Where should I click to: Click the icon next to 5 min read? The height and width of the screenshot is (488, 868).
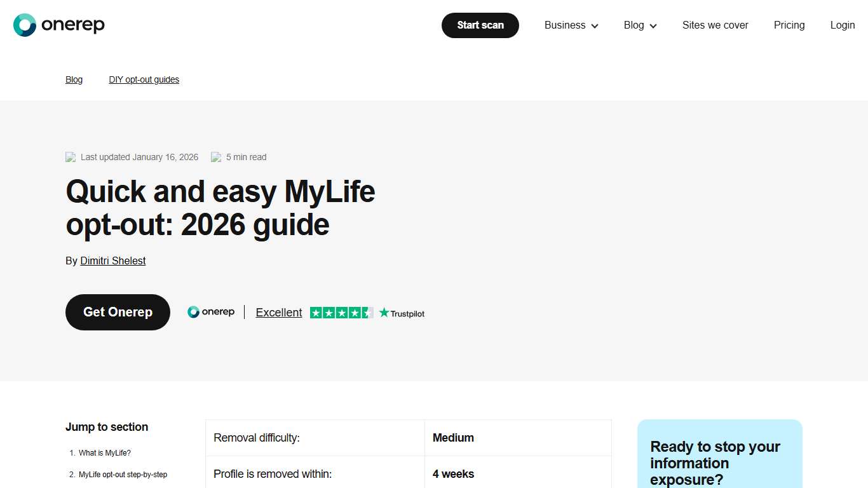pos(217,157)
